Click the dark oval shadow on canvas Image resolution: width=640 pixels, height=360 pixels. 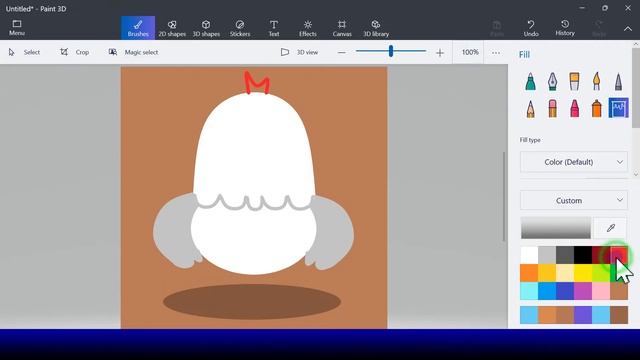pos(252,302)
